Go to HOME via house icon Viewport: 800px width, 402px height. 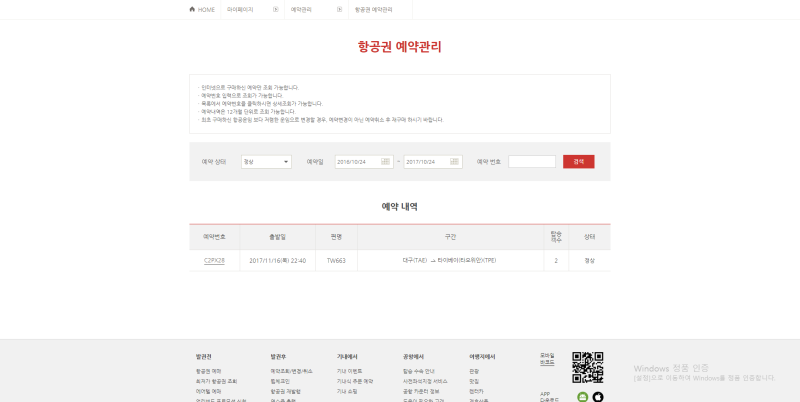tap(192, 9)
